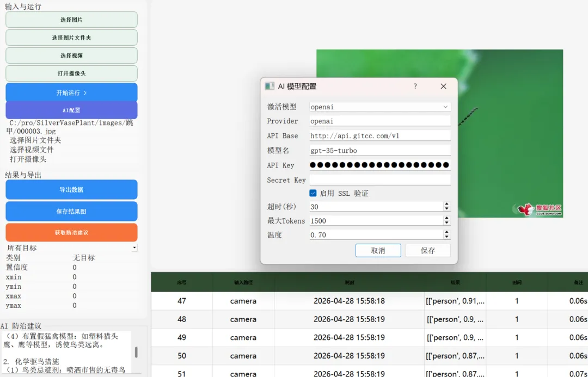Image resolution: width=588 pixels, height=377 pixels.
Task: Click the AI 模型配置 dialog title icon
Action: coord(269,86)
